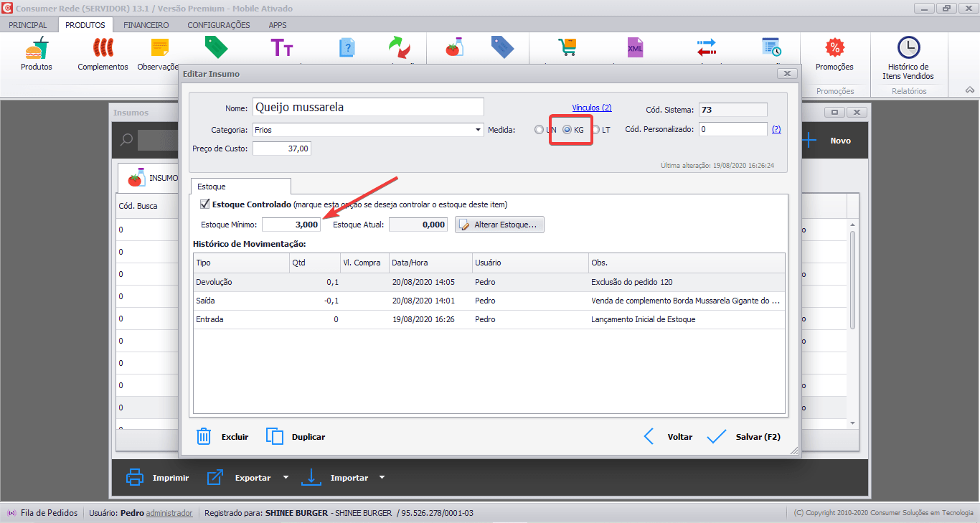Click the Voltar back chevron icon
Screen dimensions: 980x523
click(x=649, y=436)
